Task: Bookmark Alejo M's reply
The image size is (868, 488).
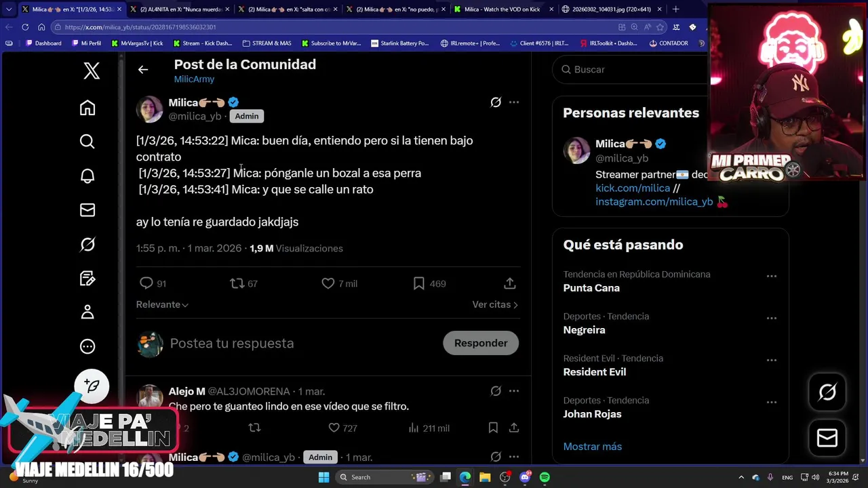Action: (493, 428)
